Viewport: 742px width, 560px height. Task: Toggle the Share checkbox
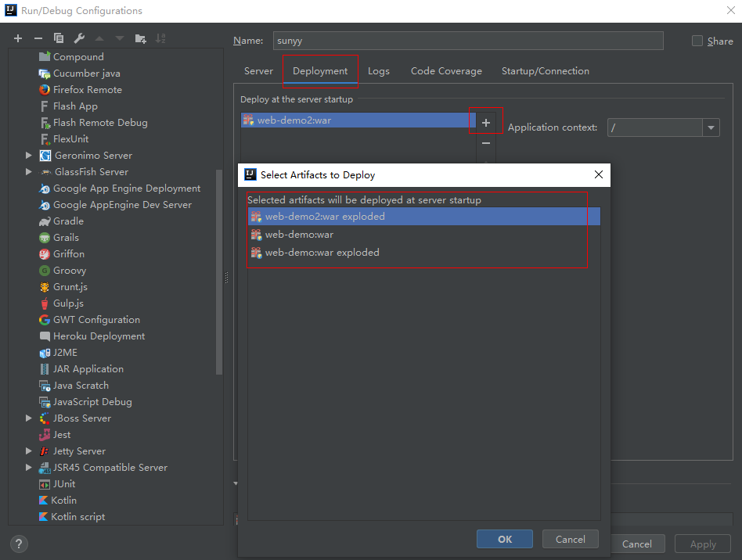pyautogui.click(x=697, y=41)
